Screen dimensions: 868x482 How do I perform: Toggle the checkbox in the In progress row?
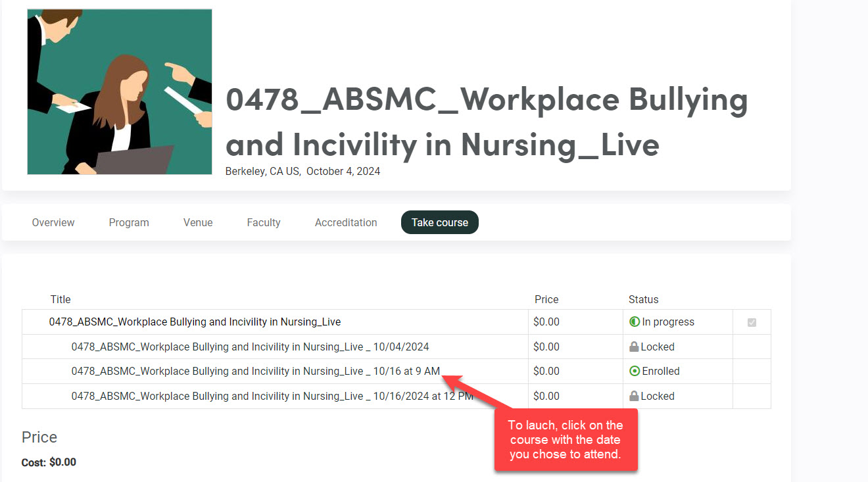752,322
